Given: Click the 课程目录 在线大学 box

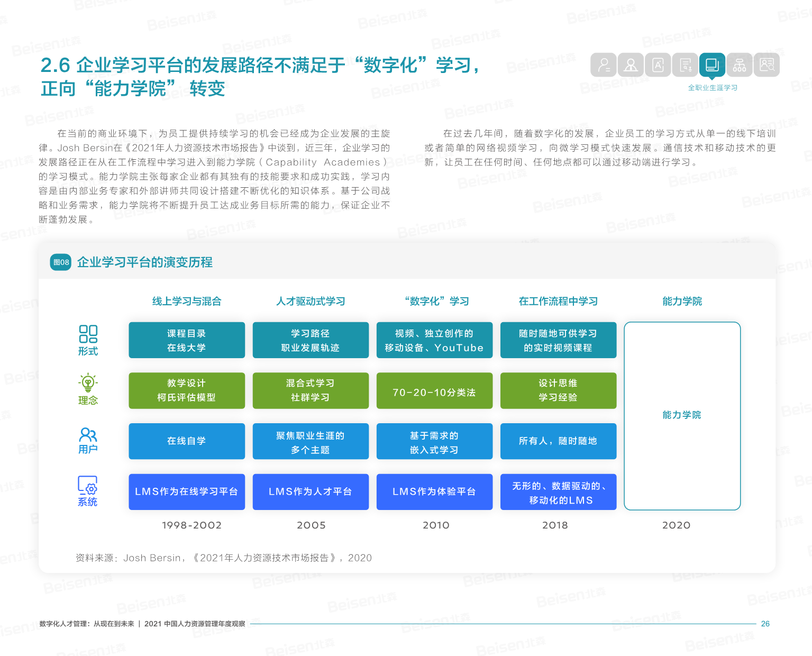Looking at the screenshot, I should point(187,340).
